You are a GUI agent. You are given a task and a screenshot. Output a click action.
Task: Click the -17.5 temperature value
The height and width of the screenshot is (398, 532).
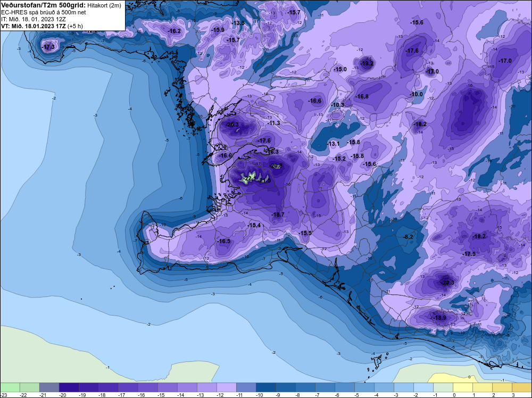tap(469, 254)
